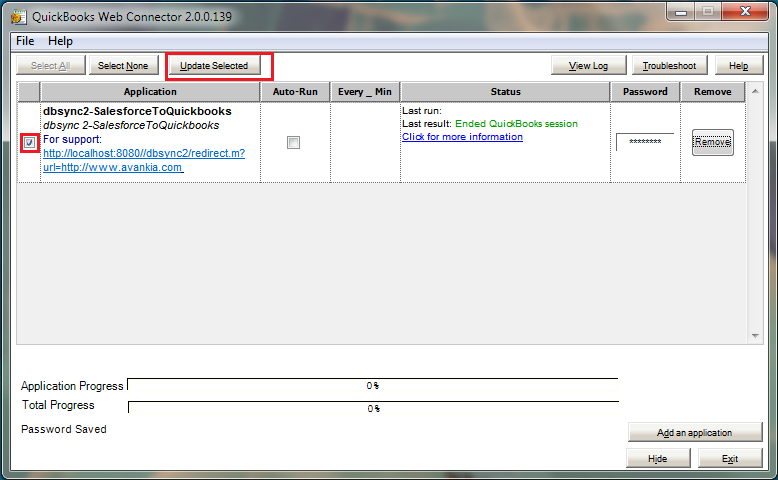Screen dimensions: 778x480
Task: Click the Update Selected button
Action: point(214,66)
